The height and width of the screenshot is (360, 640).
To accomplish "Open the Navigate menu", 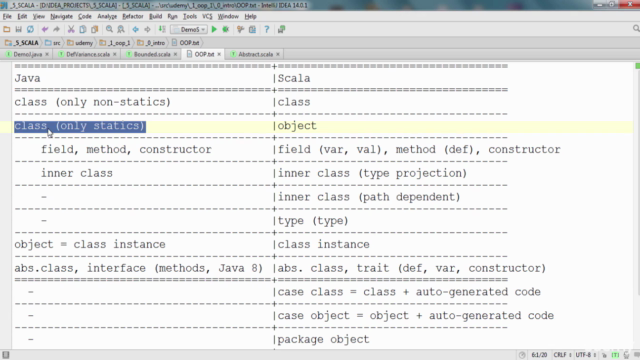I will [x=61, y=16].
